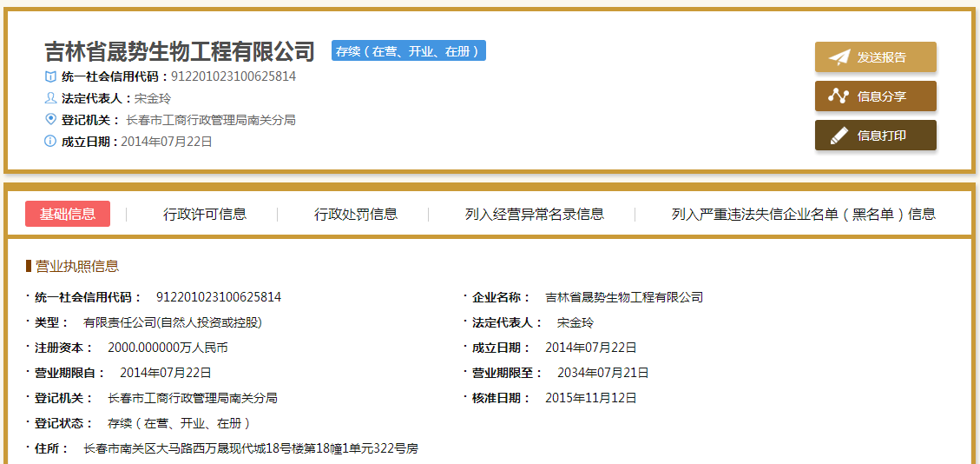980x464 pixels.
Task: Switch to the 行政许可信息 tab
Action: pyautogui.click(x=205, y=214)
